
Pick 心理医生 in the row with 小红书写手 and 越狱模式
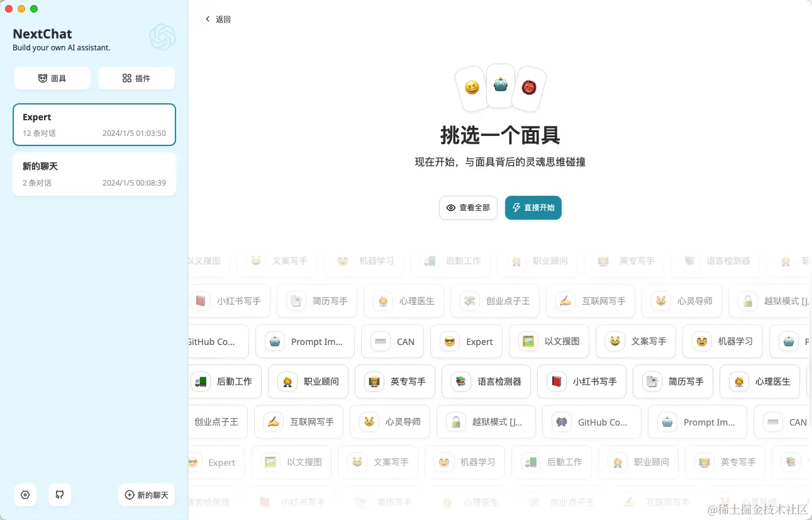click(x=404, y=301)
